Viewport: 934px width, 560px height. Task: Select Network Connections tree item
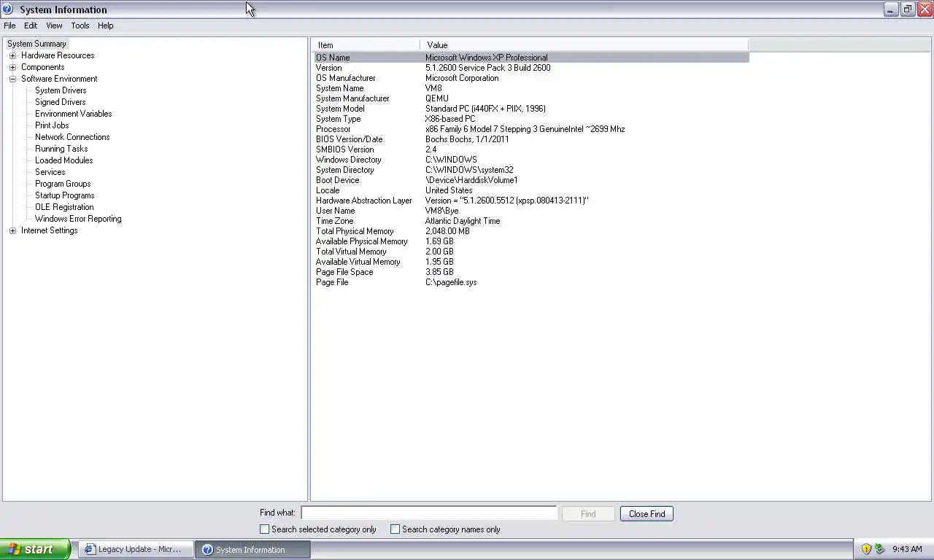pos(72,137)
